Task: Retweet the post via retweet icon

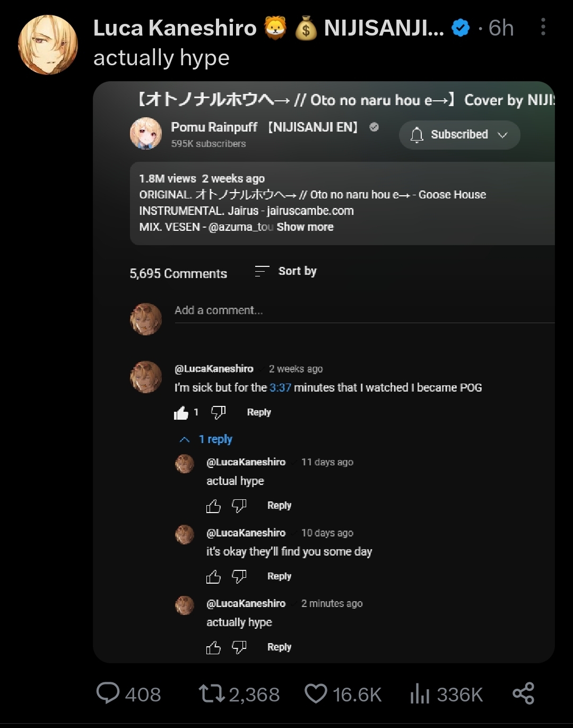Action: [212, 694]
